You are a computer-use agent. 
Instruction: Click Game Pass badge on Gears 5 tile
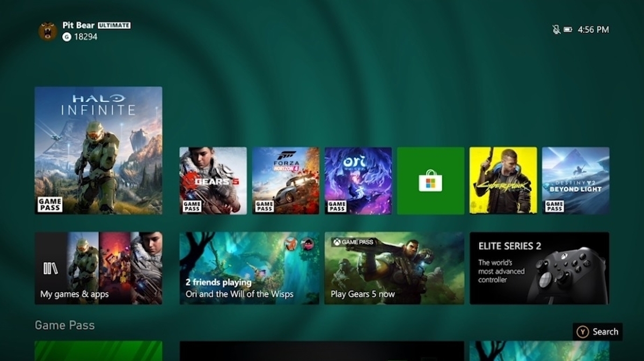(x=192, y=206)
